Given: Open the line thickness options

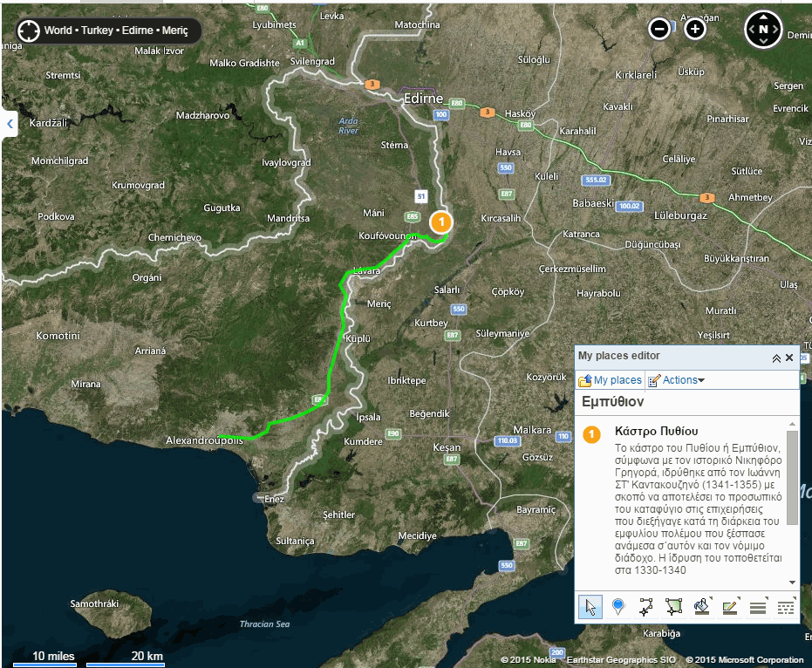Looking at the screenshot, I should pyautogui.click(x=758, y=606).
